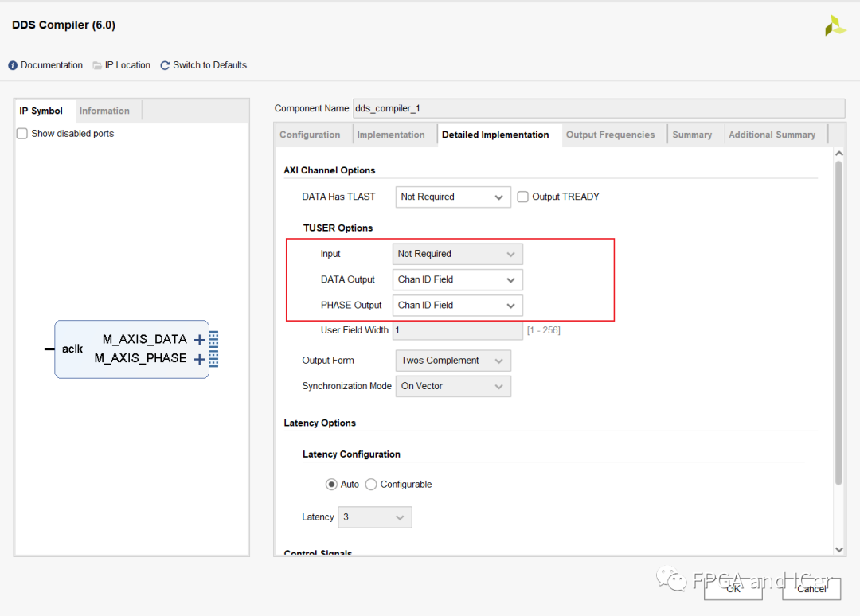
Task: Click the TUSER Options heading
Action: pos(338,228)
